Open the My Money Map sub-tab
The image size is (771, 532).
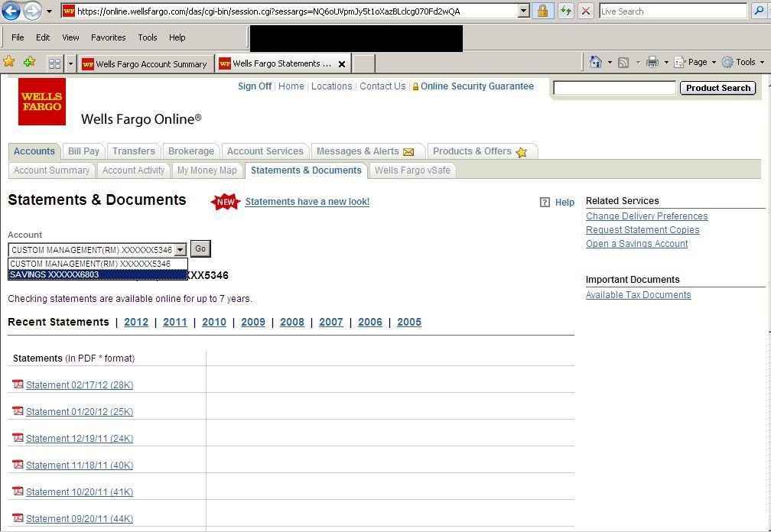(207, 170)
